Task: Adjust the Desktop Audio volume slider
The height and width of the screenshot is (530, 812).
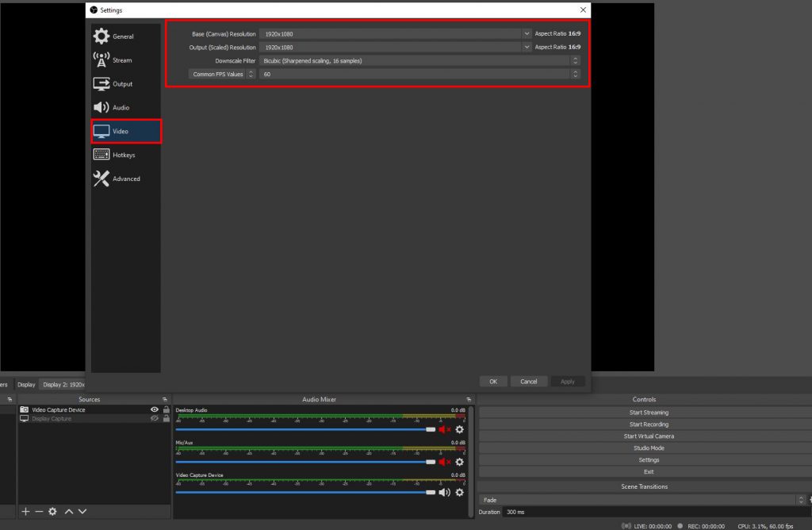Action: (x=305, y=429)
